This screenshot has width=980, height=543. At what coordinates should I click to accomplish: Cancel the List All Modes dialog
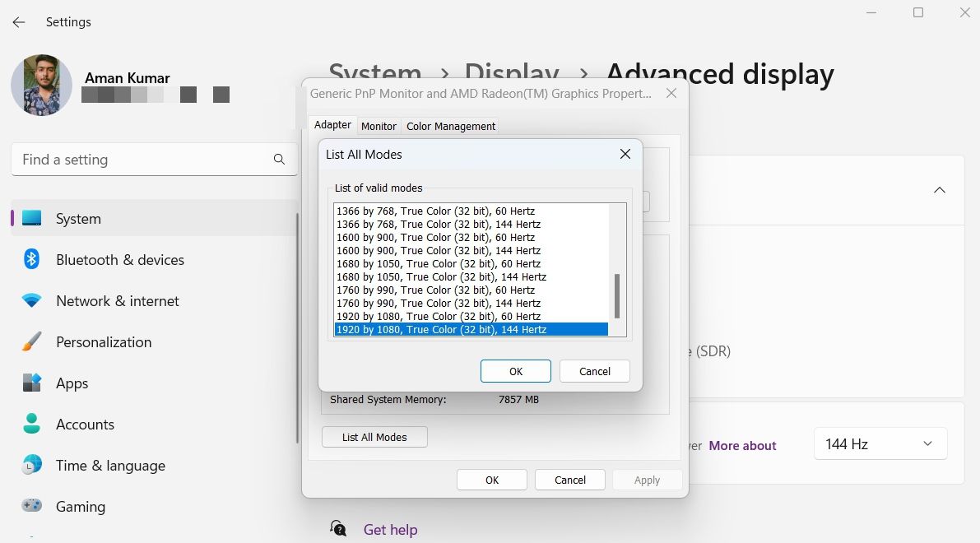(594, 371)
